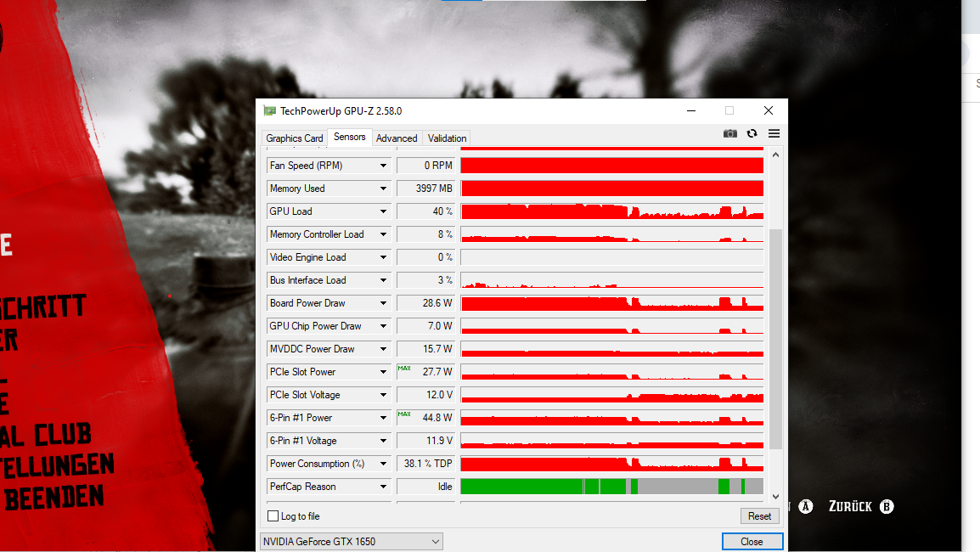Open the Validation tab
980x552 pixels.
[x=446, y=138]
